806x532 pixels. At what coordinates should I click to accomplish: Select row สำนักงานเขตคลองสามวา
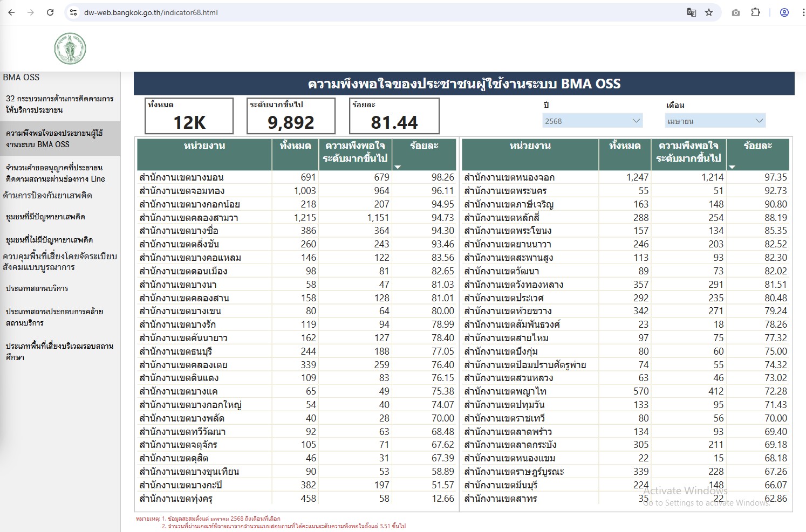coord(297,218)
